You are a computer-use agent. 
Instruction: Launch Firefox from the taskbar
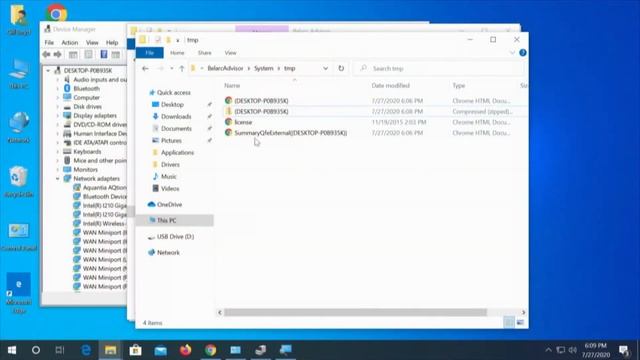[186, 350]
